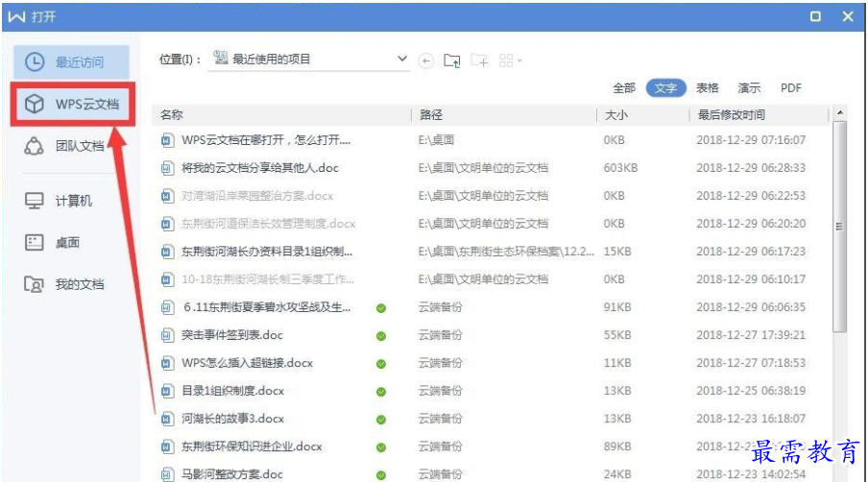Go up one folder level icon
This screenshot has height=482, width=868.
tap(452, 60)
